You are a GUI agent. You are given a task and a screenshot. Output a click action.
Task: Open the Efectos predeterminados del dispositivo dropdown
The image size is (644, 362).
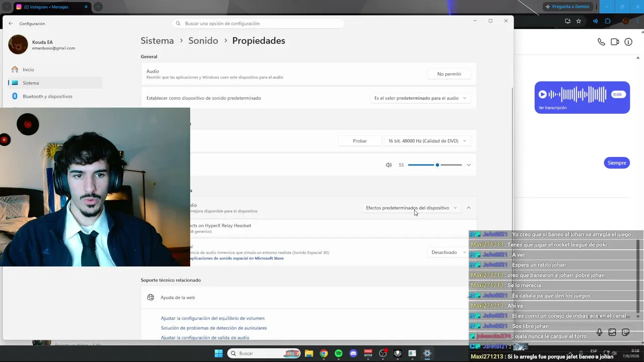tap(411, 208)
